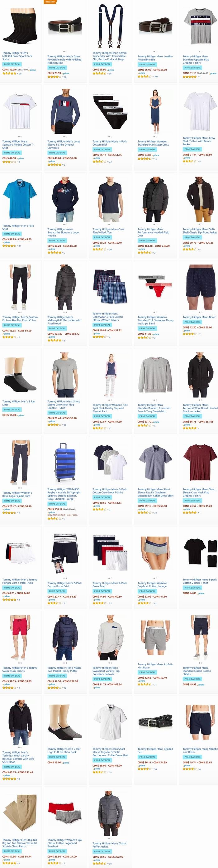Select the red swim trunk shorts product image

(x=20, y=637)
